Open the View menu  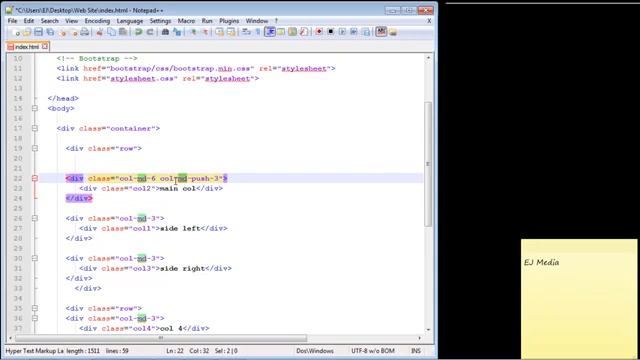pyautogui.click(x=71, y=21)
